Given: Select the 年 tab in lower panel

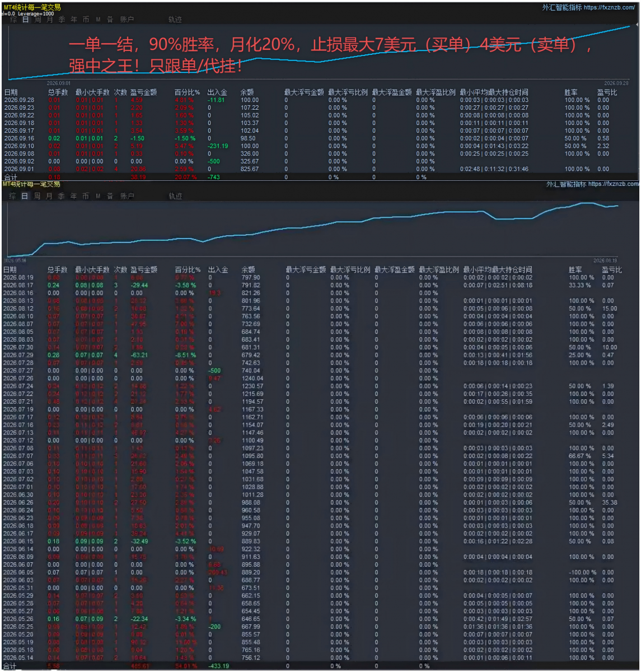Looking at the screenshot, I should [73, 196].
